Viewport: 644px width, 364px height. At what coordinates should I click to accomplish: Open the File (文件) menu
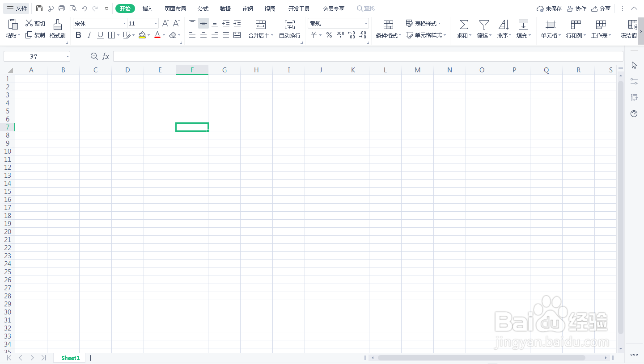17,8
